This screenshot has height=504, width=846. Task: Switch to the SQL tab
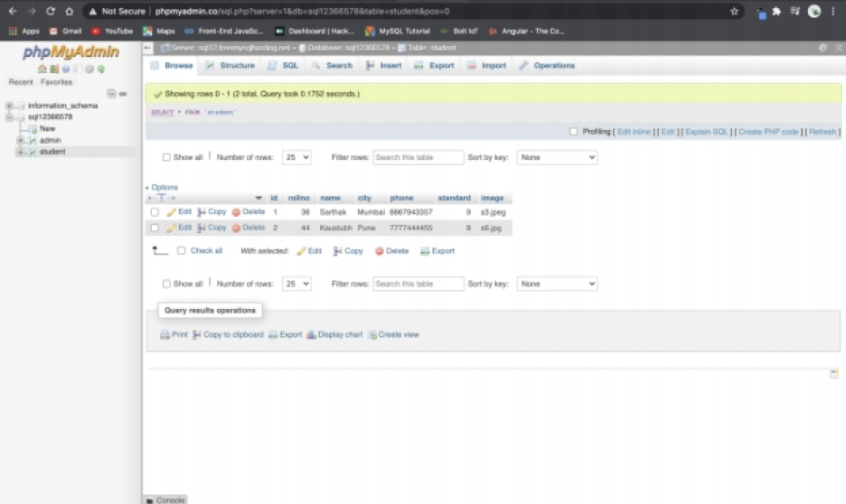click(283, 66)
